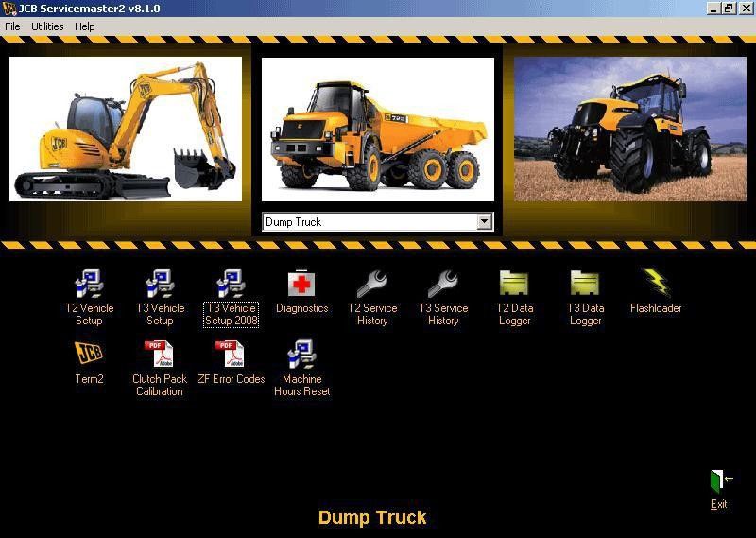Image resolution: width=756 pixels, height=538 pixels.
Task: Open T3 Vehicle Setup 2008
Action: click(231, 284)
